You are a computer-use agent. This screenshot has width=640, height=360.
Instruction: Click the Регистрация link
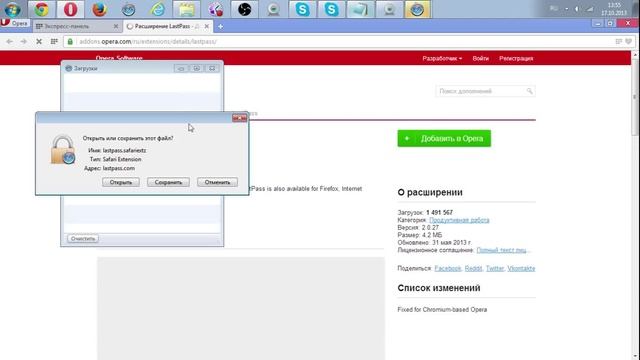516,58
